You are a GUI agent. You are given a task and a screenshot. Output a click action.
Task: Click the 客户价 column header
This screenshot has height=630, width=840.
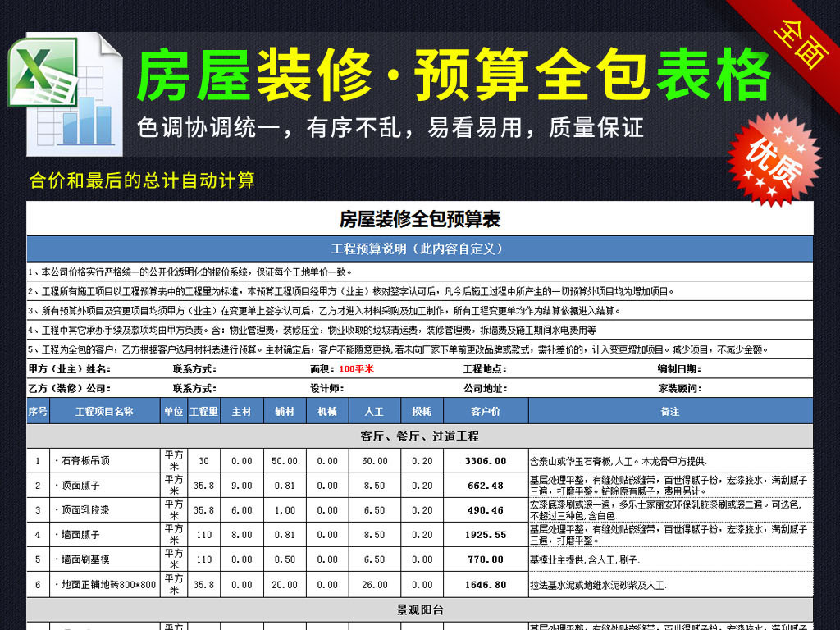tap(486, 410)
